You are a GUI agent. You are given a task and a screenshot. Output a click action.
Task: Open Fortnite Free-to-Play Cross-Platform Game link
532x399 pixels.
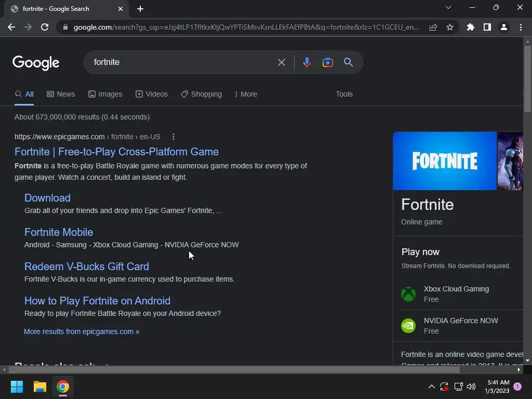(x=116, y=152)
